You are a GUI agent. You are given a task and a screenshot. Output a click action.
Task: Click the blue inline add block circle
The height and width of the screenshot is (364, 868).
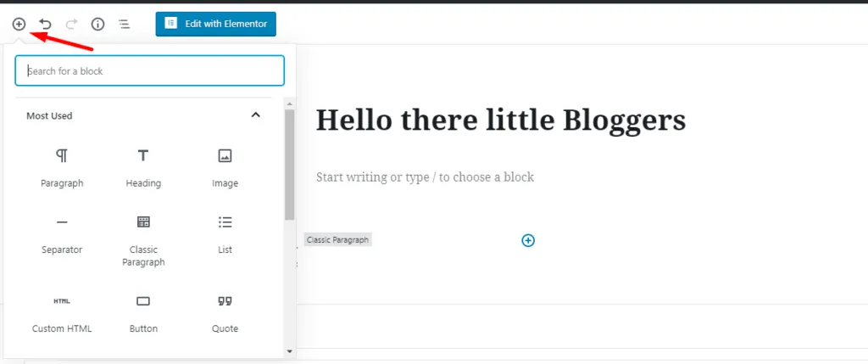click(x=528, y=240)
